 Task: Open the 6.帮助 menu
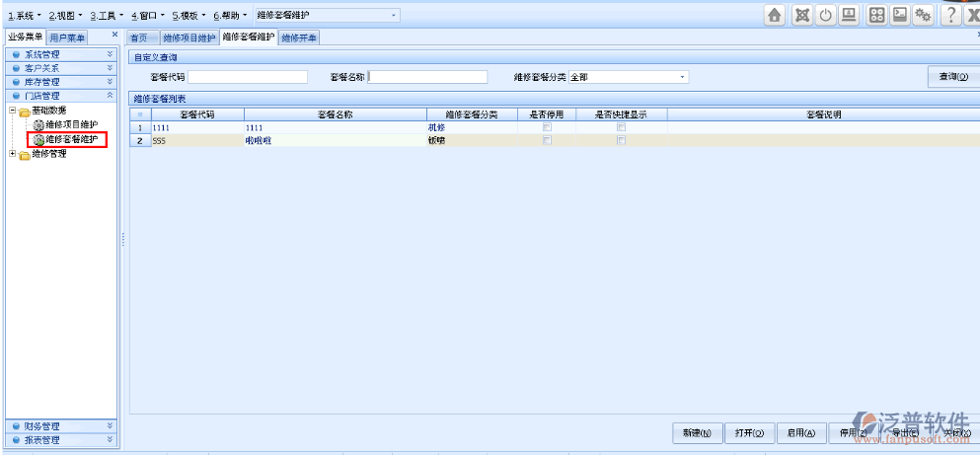pyautogui.click(x=230, y=15)
